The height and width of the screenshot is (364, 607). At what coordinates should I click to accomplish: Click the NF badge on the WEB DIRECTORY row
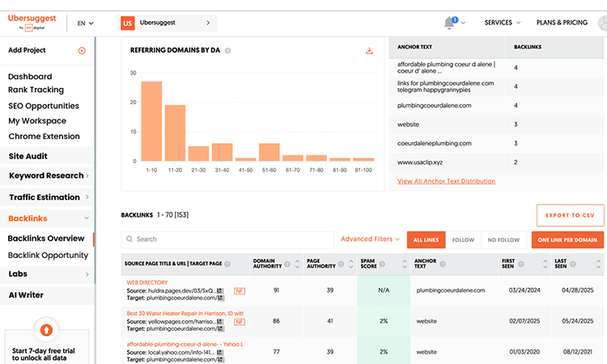240,291
